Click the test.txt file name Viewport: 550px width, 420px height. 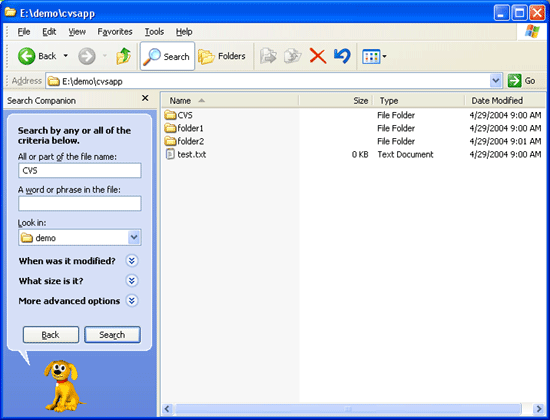(x=192, y=154)
